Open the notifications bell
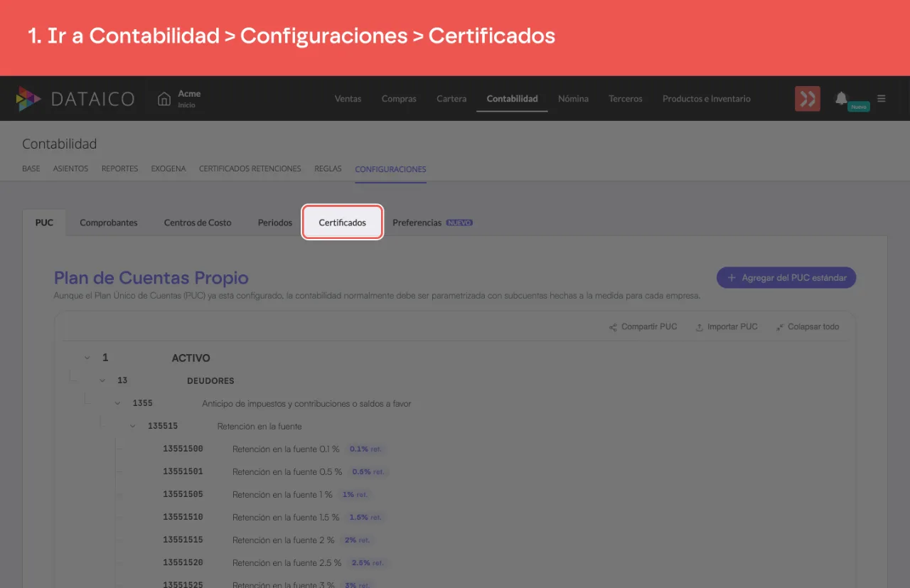The height and width of the screenshot is (588, 910). 842,98
